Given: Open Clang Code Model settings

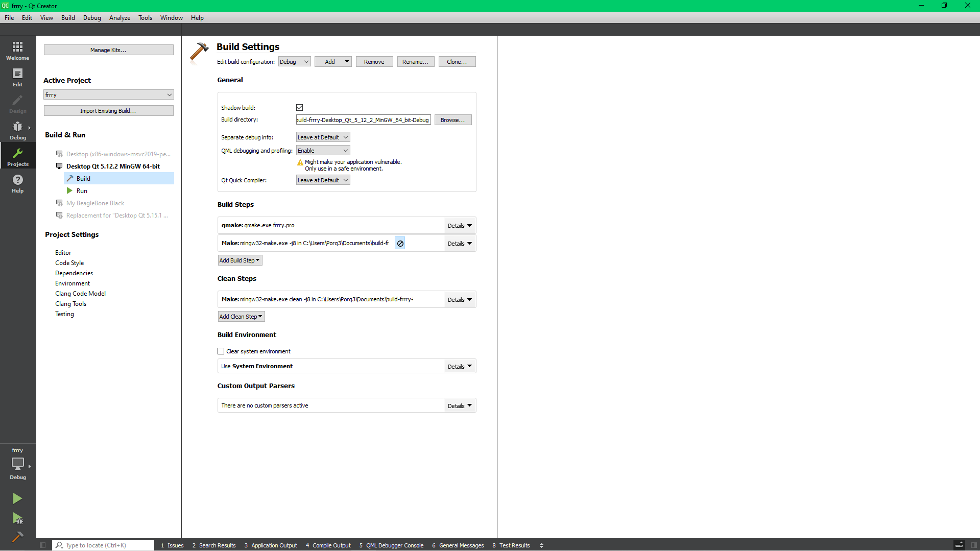Looking at the screenshot, I should 81,294.
